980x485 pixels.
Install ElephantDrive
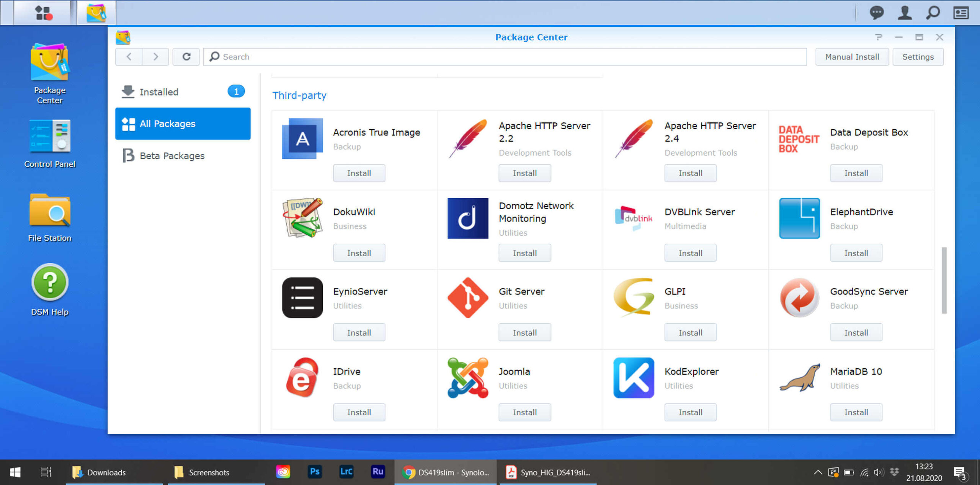[x=856, y=253]
